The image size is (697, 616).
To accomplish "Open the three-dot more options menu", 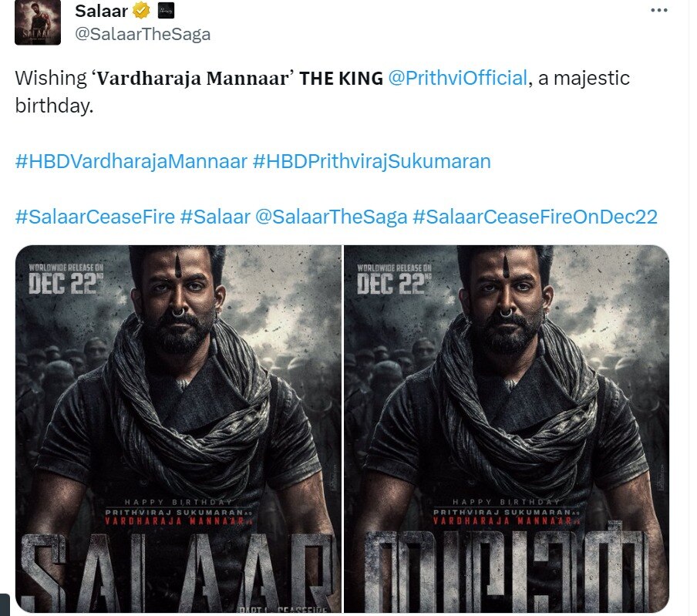I will [658, 10].
